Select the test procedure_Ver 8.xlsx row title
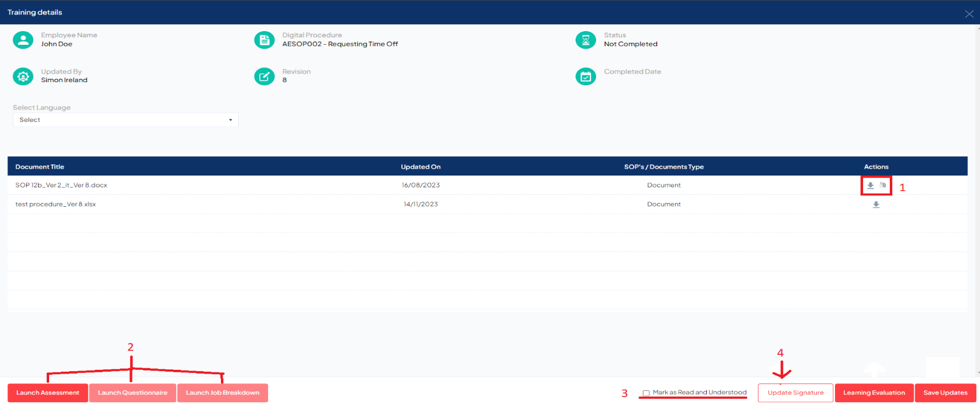The width and height of the screenshot is (980, 409). 55,204
